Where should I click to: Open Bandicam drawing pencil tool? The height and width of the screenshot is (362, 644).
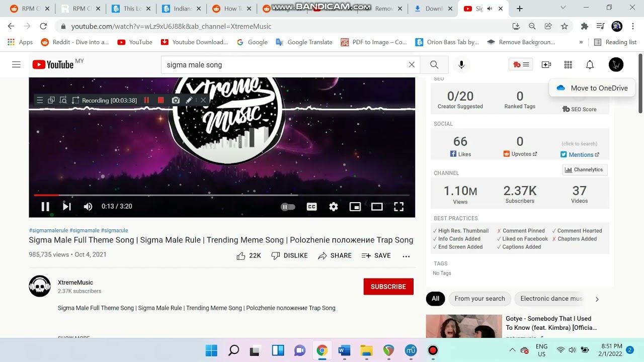pyautogui.click(x=189, y=100)
